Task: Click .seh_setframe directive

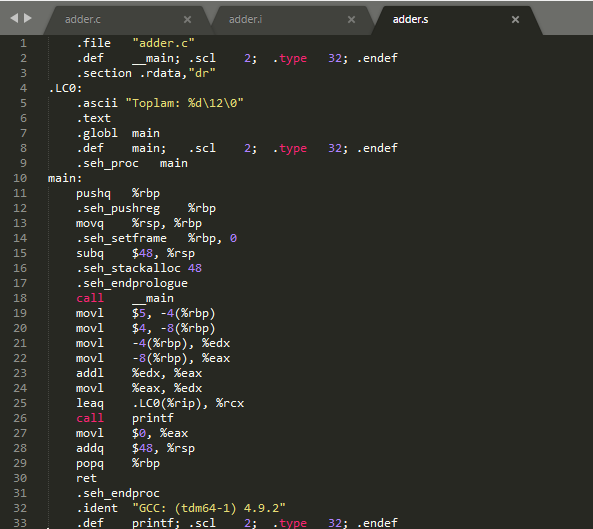Action: click(122, 238)
